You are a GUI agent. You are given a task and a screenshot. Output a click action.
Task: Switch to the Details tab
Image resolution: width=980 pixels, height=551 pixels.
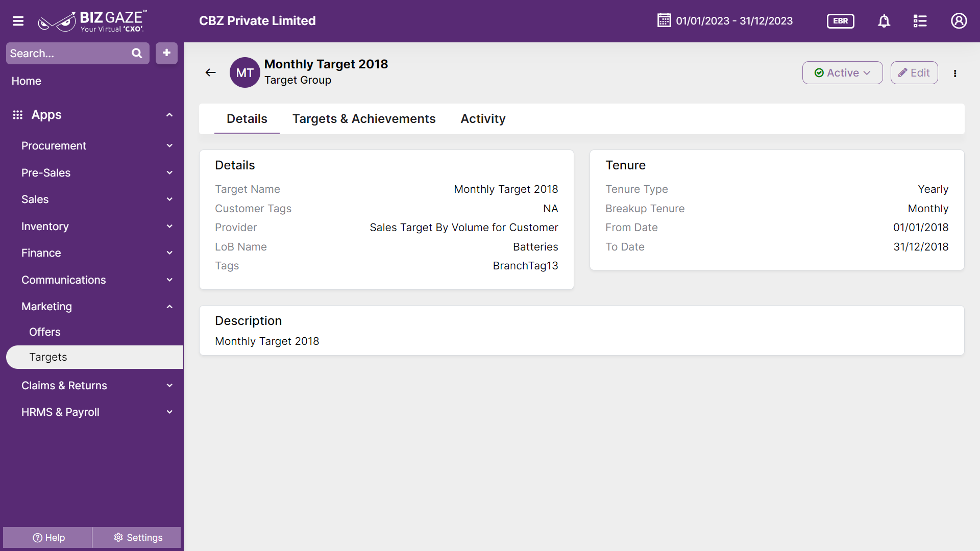coord(247,119)
